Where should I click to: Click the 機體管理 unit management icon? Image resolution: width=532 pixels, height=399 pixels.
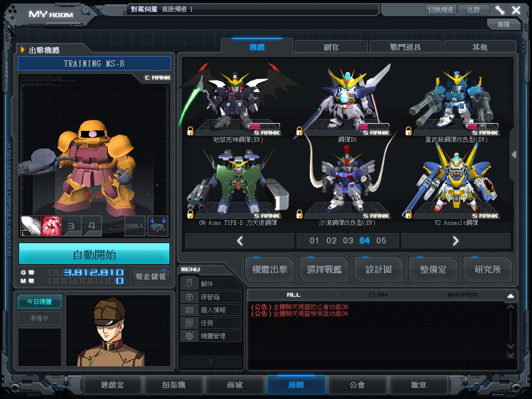tap(189, 336)
